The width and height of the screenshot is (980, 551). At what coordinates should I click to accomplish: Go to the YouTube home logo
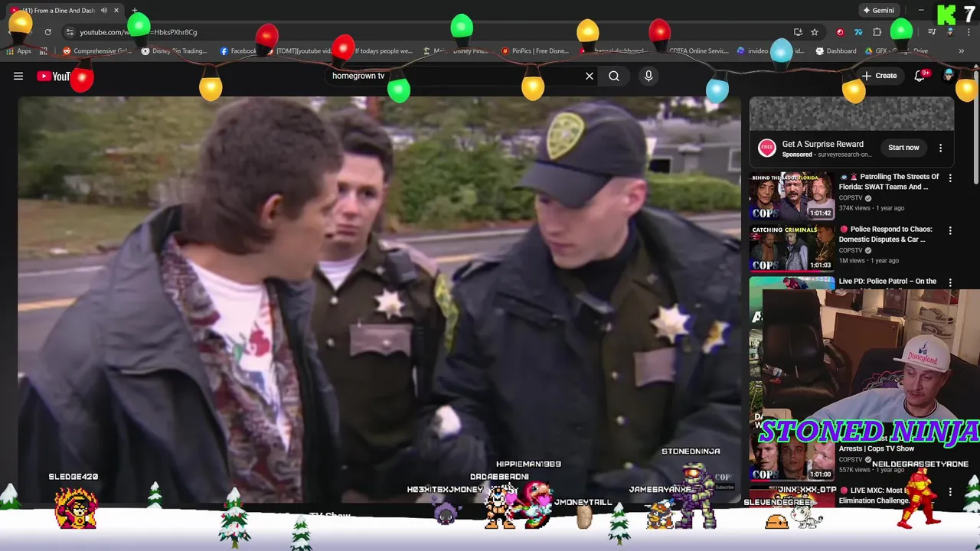click(x=54, y=76)
